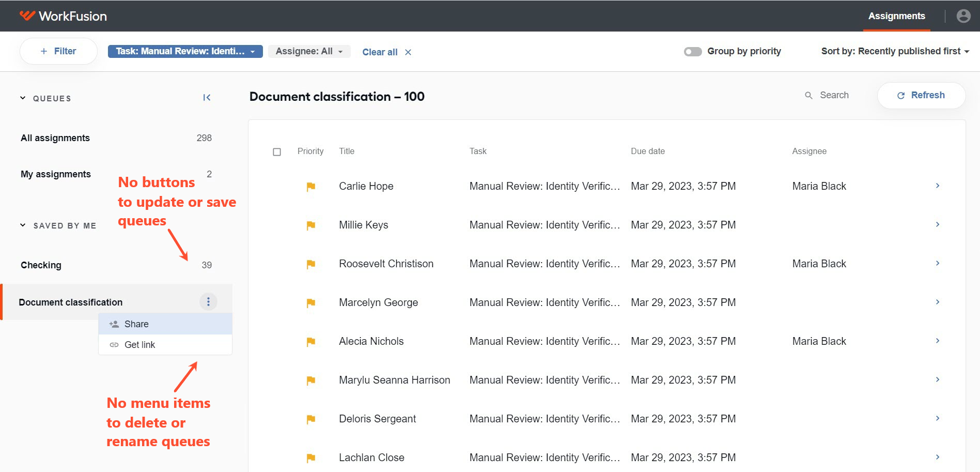Image resolution: width=980 pixels, height=472 pixels.
Task: Sort by the Assignee column header
Action: pos(810,151)
